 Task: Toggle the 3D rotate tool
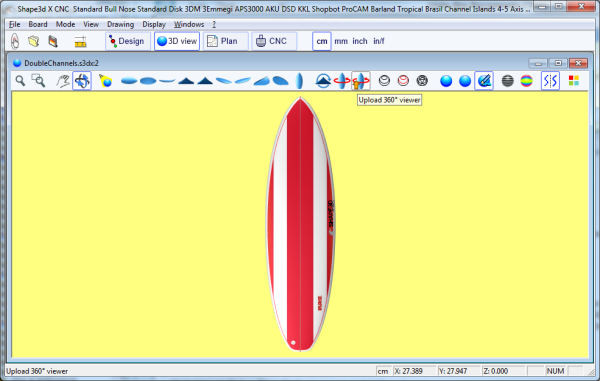click(x=82, y=81)
